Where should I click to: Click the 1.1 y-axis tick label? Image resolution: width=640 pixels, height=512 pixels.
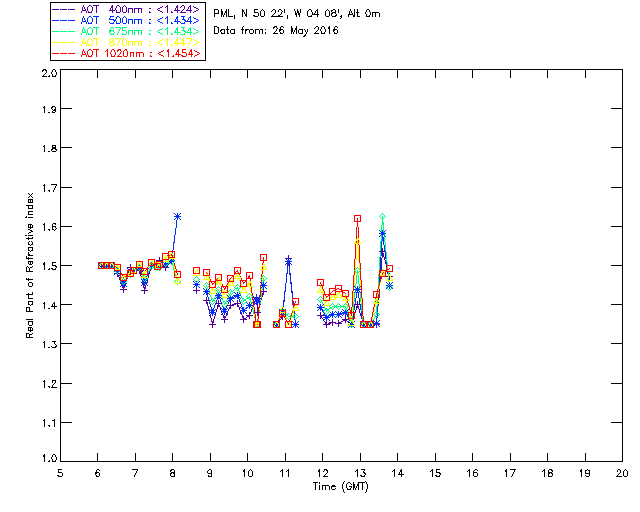pyautogui.click(x=49, y=423)
